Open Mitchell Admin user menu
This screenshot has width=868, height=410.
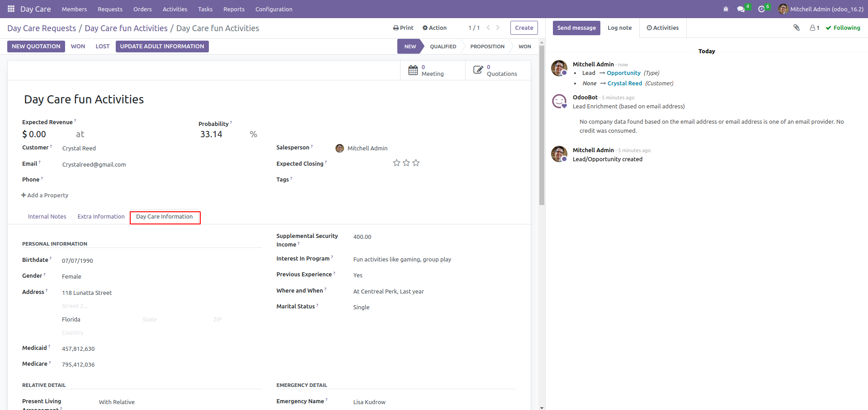(821, 9)
